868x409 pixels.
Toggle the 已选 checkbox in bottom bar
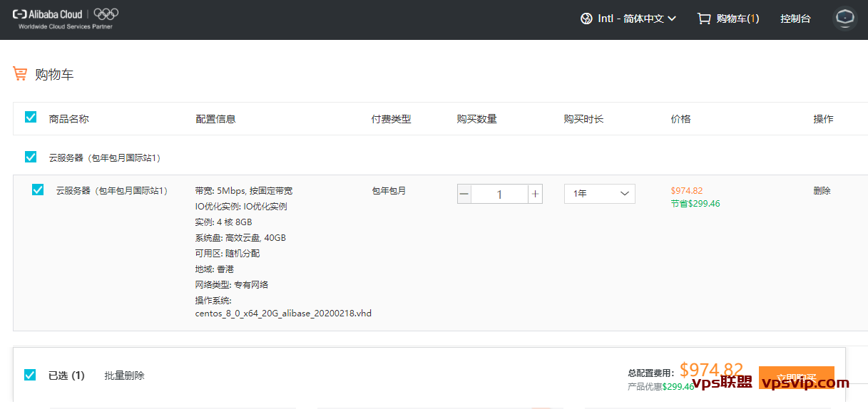(x=30, y=375)
